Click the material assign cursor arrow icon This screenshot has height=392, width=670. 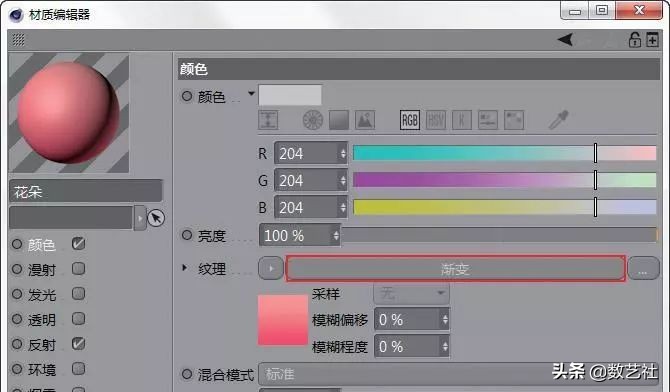156,218
